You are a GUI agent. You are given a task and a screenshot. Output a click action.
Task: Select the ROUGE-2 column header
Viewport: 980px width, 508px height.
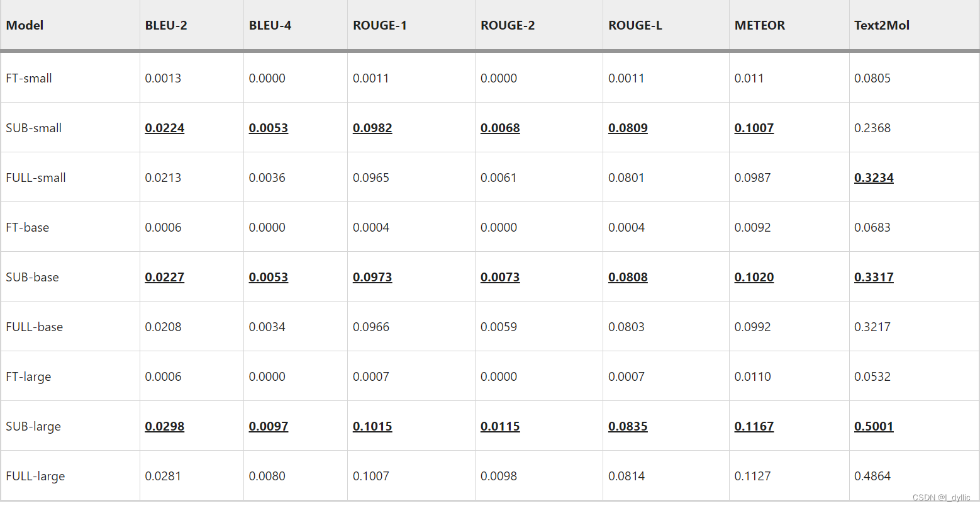[508, 26]
